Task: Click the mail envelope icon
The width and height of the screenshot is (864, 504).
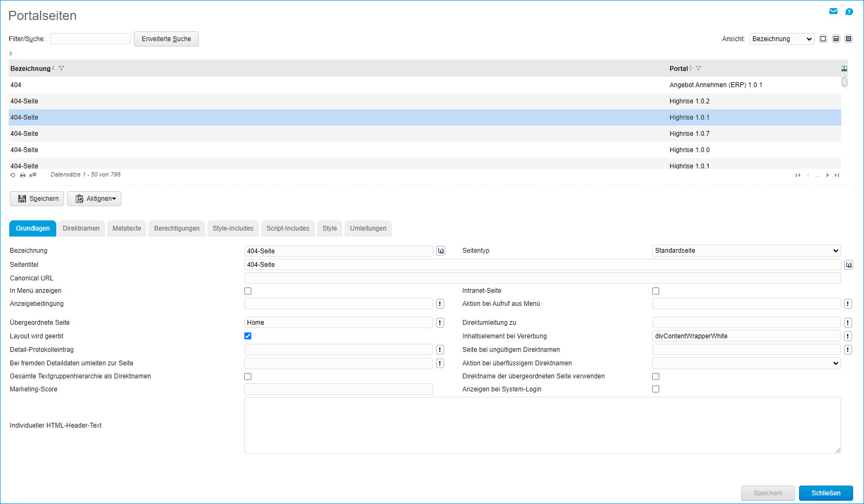Action: point(833,11)
